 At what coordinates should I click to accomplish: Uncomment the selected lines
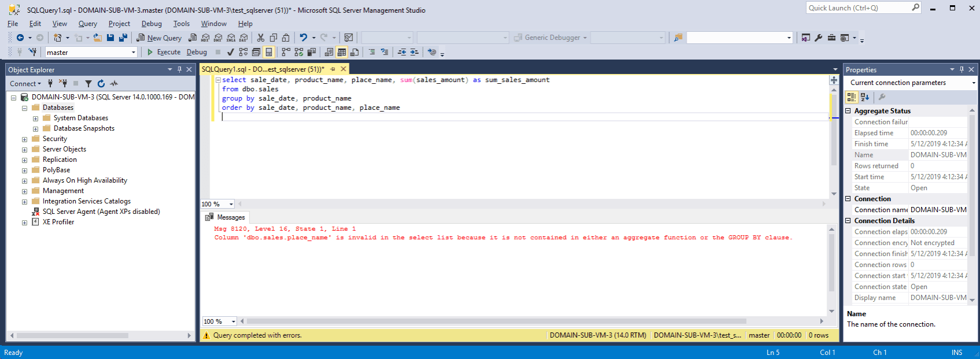384,52
